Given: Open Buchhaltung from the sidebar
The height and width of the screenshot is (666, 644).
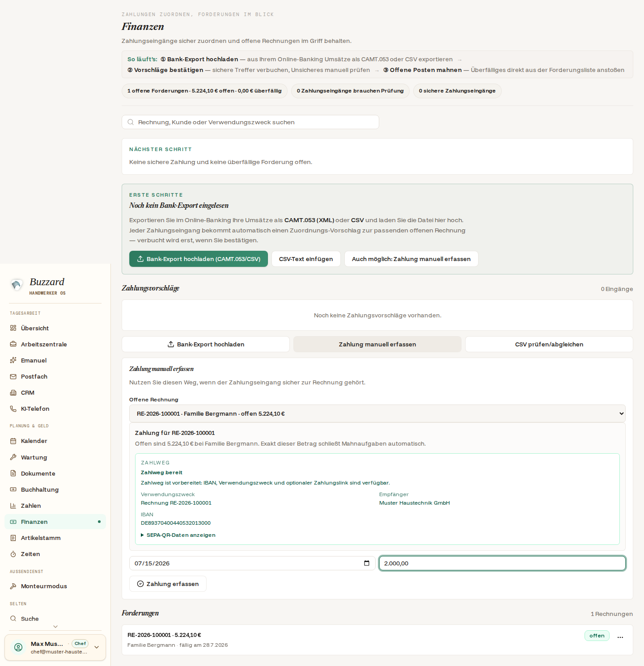Looking at the screenshot, I should tap(55, 489).
